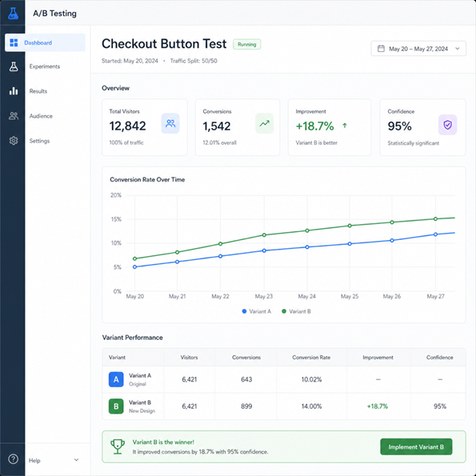Click the Variant B May 23 data point
The image size is (476, 476).
264,235
